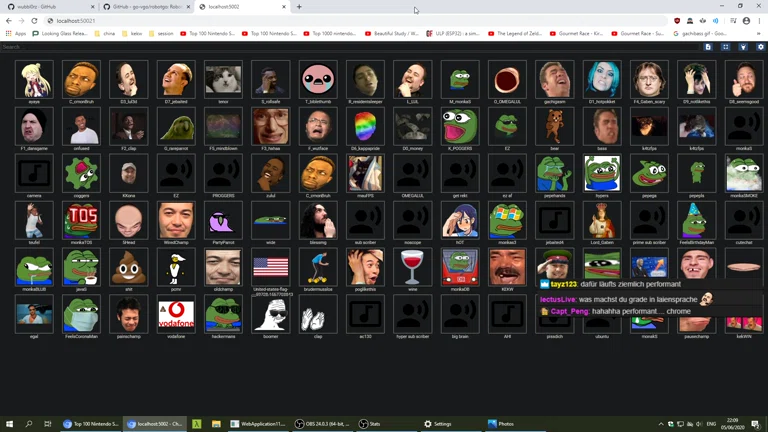Click the KKona emote tile

point(129,173)
